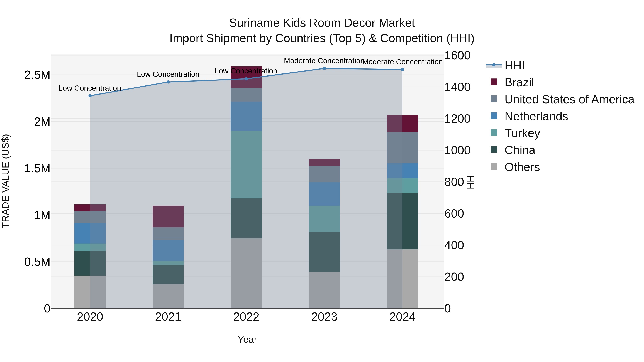The height and width of the screenshot is (362, 644).
Task: Click the 1600 HHI axis tick
Action: [457, 55]
